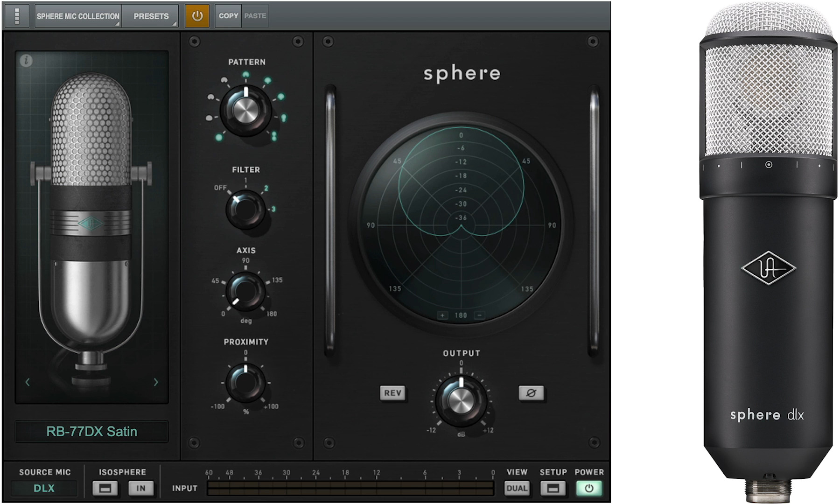The height and width of the screenshot is (504, 840).
Task: Click the Copy button
Action: tap(228, 16)
